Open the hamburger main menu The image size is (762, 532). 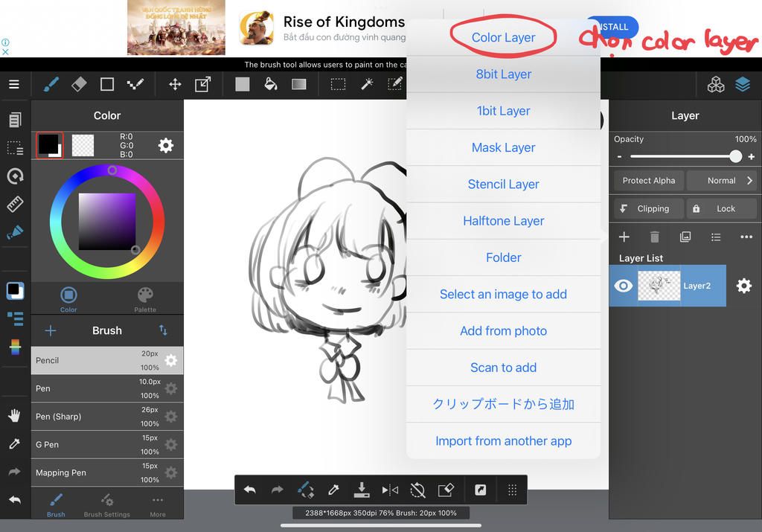(x=14, y=85)
